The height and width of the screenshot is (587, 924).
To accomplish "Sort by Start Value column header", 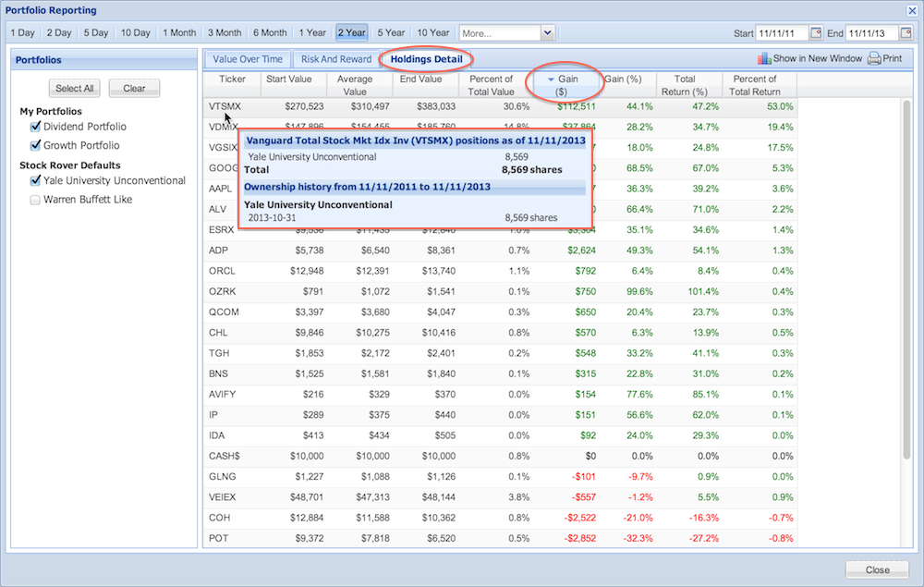I will pyautogui.click(x=294, y=85).
